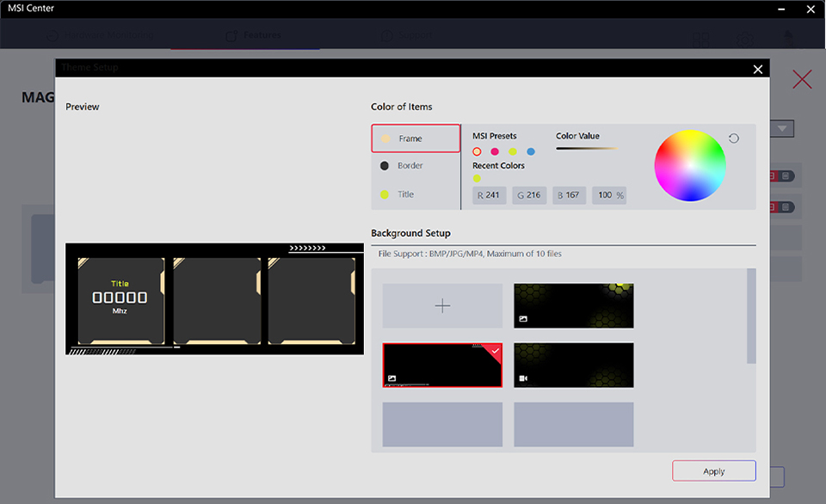Image resolution: width=826 pixels, height=504 pixels.
Task: Click inside the color wheel picker
Action: click(x=690, y=165)
